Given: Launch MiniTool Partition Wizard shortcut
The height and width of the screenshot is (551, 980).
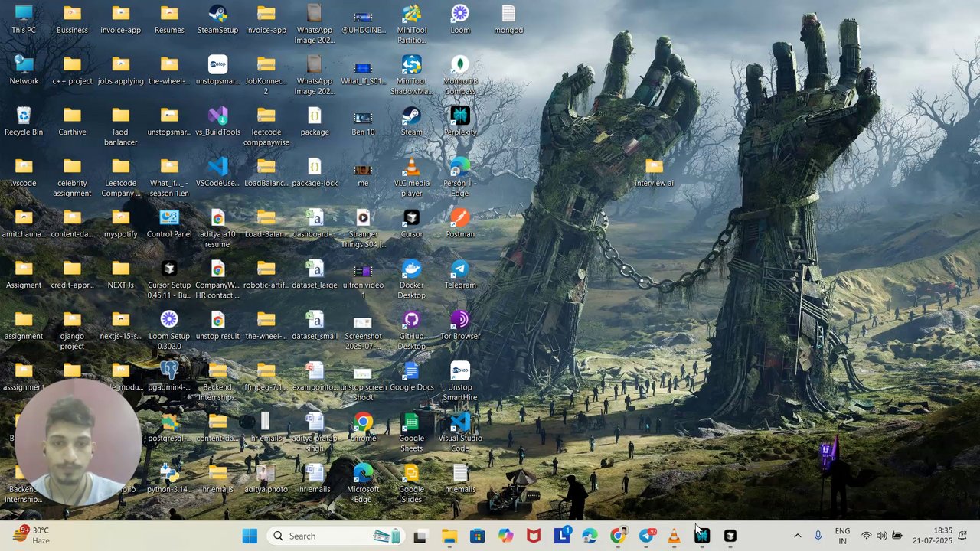Looking at the screenshot, I should pos(411,24).
